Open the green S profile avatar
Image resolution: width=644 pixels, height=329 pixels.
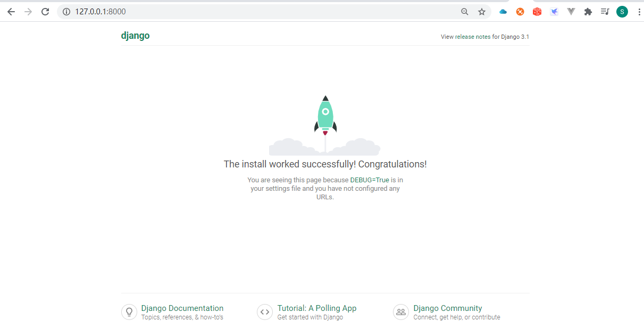[x=622, y=12]
